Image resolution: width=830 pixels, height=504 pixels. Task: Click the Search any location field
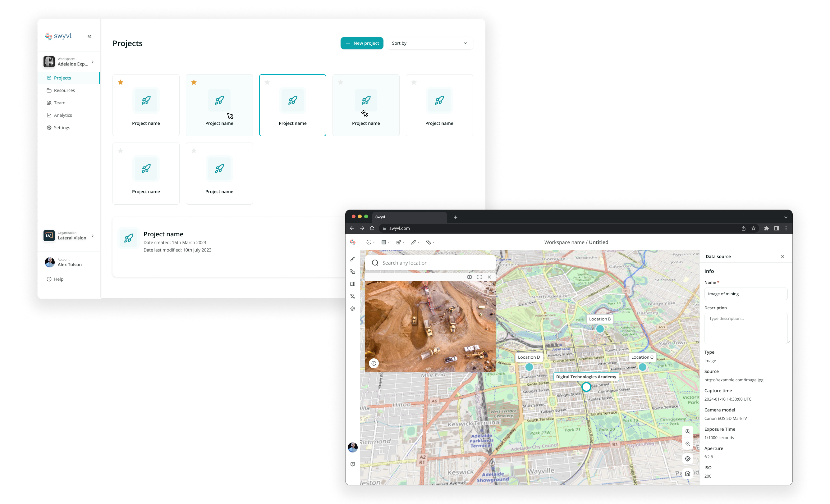coord(434,263)
